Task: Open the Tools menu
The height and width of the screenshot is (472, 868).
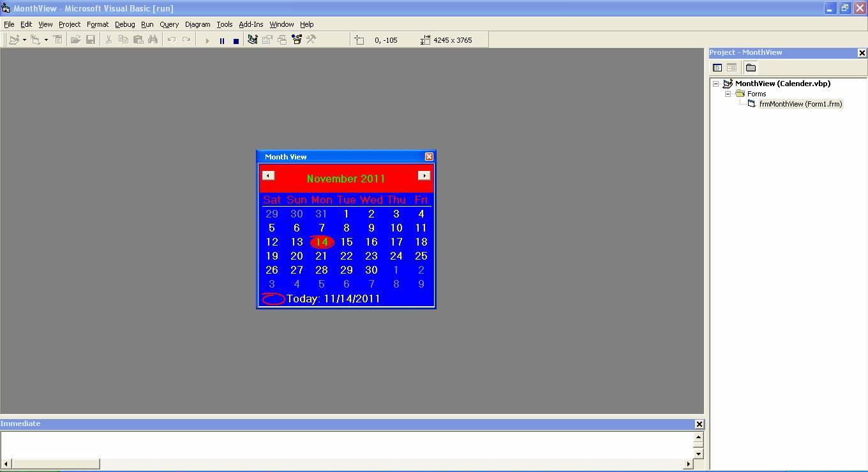Action: coord(224,24)
